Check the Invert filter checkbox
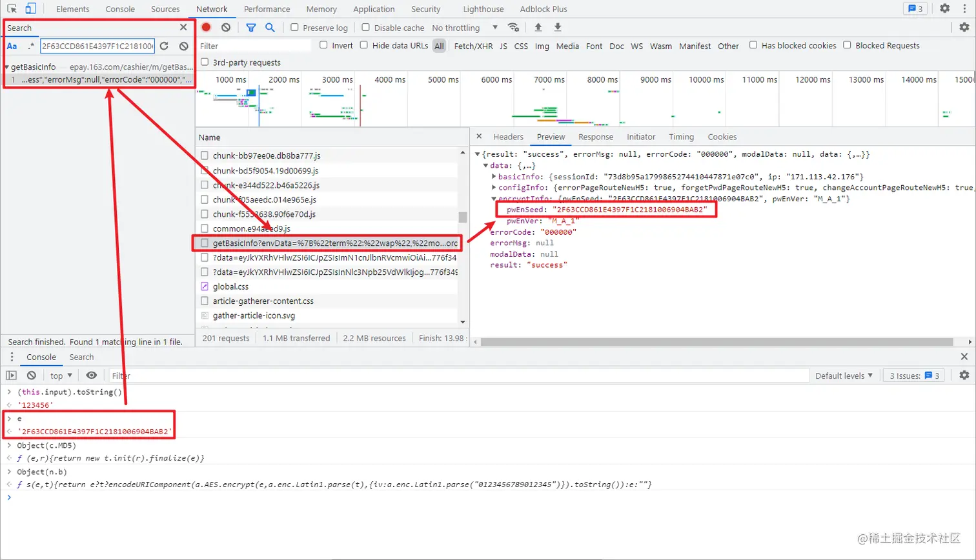 tap(323, 45)
